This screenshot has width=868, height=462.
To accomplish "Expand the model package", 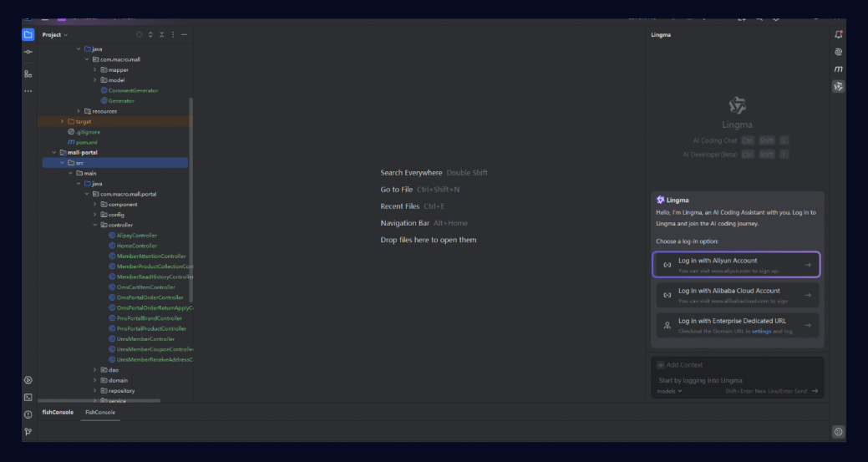I will click(x=94, y=80).
